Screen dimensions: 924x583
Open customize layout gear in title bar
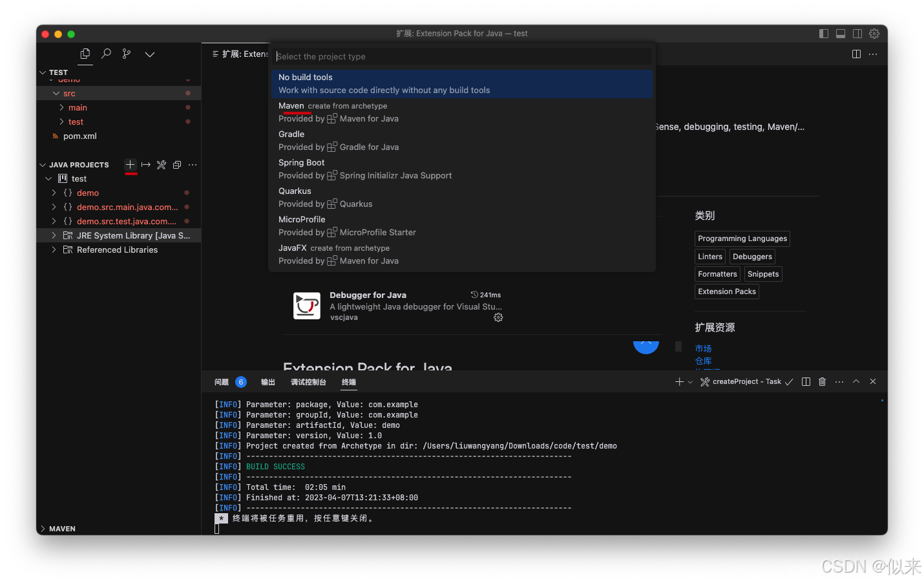pos(874,34)
